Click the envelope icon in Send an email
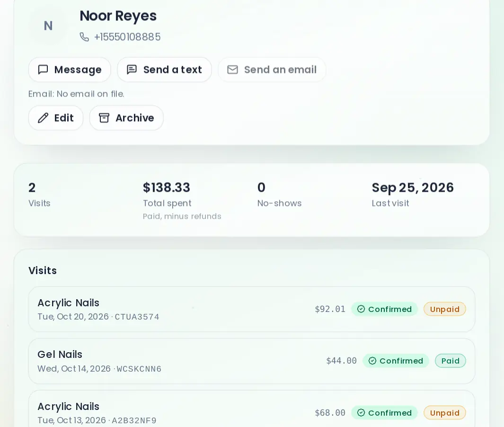Viewport: 504px width, 427px height. [x=233, y=70]
